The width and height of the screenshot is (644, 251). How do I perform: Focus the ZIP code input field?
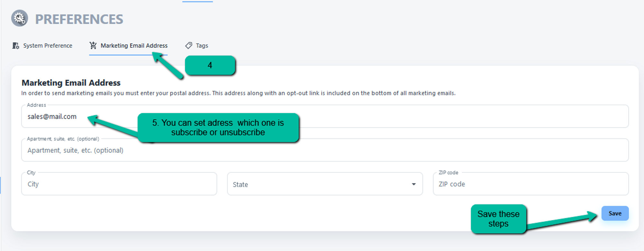[530, 184]
